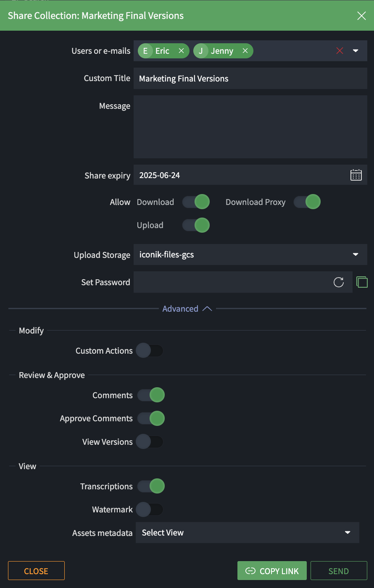Open the calendar date picker for Share expiry
374x588 pixels.
[356, 175]
